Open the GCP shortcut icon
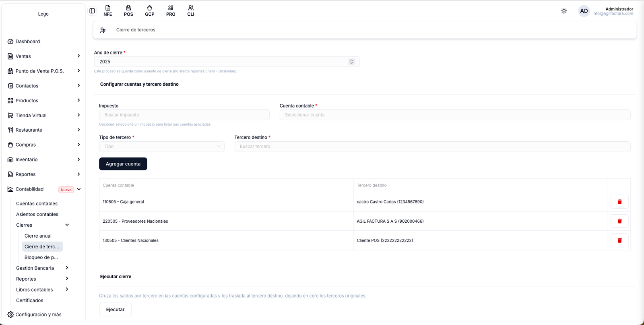The image size is (644, 325). (x=150, y=11)
